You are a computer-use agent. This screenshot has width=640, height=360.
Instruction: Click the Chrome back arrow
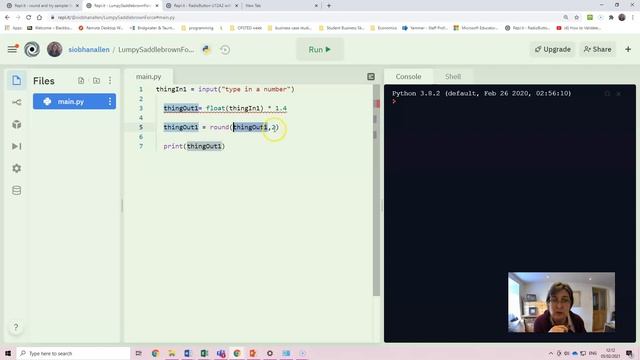point(7,17)
